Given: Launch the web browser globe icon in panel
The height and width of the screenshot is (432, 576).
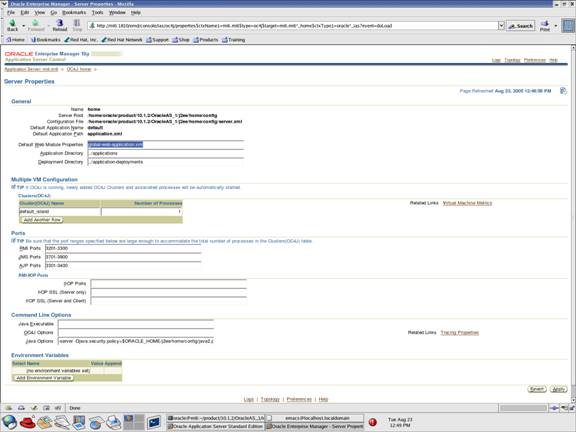Looking at the screenshot, I should click(x=10, y=422).
